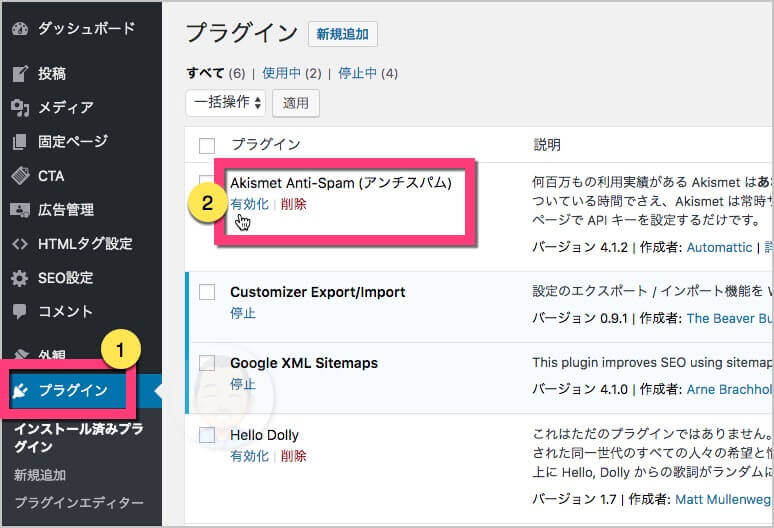
Task: Open インストール済みプラグイン submenu
Action: [x=79, y=438]
